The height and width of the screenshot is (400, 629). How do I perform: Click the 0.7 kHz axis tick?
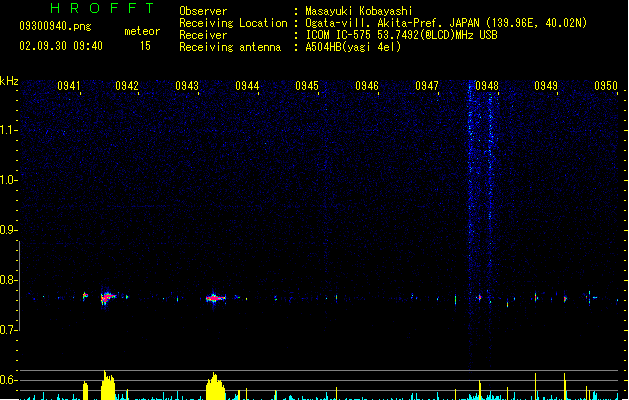[8, 330]
